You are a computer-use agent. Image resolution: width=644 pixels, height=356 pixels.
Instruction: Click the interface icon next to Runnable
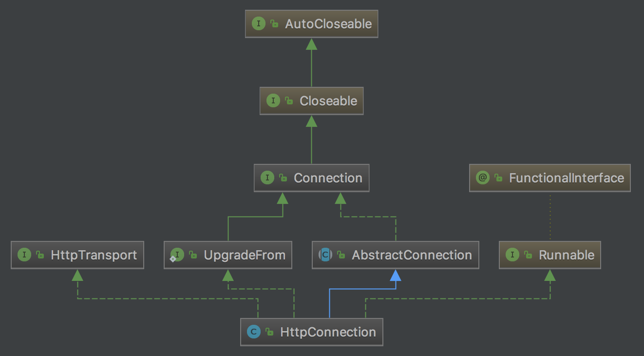coord(512,255)
